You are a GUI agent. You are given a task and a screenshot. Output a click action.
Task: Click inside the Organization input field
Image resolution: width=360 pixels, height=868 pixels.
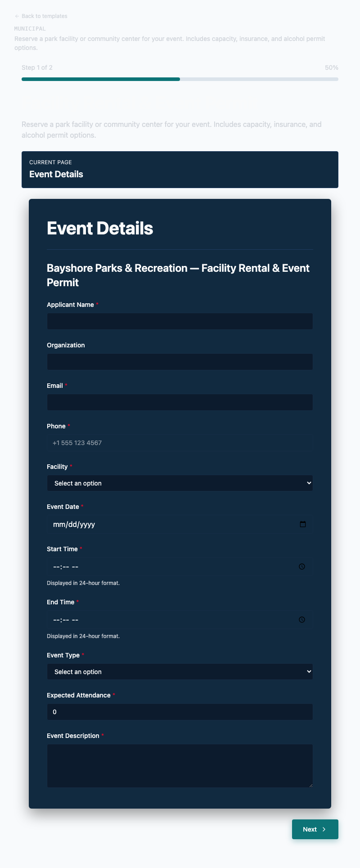pyautogui.click(x=180, y=361)
